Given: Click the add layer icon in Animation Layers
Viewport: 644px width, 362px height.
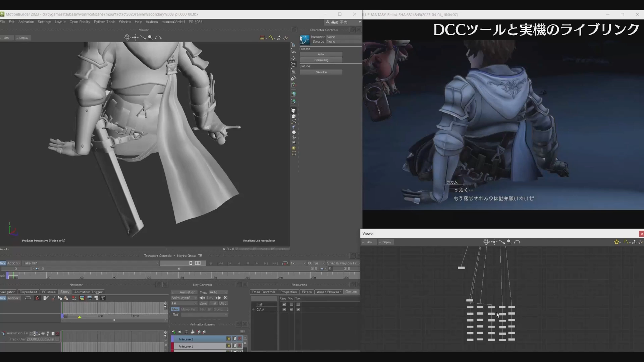Looking at the screenshot, I should click(x=174, y=332).
